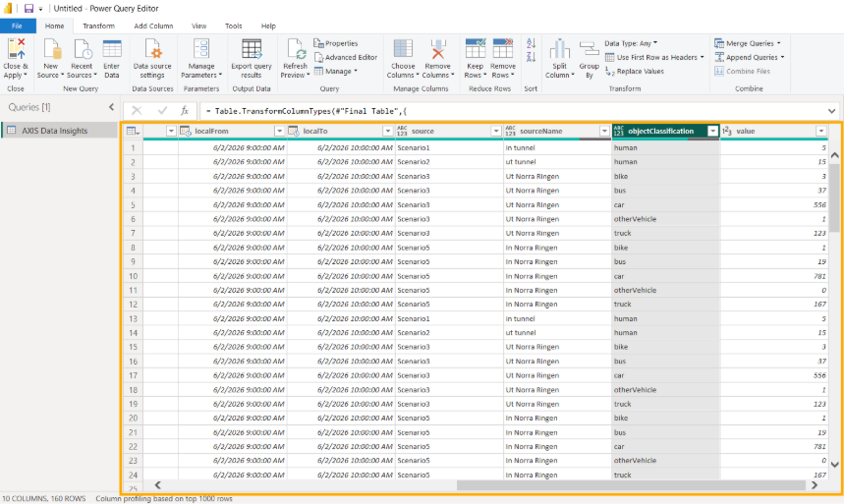This screenshot has width=844, height=504.
Task: Switch to the Home ribbon tab
Action: 54,26
